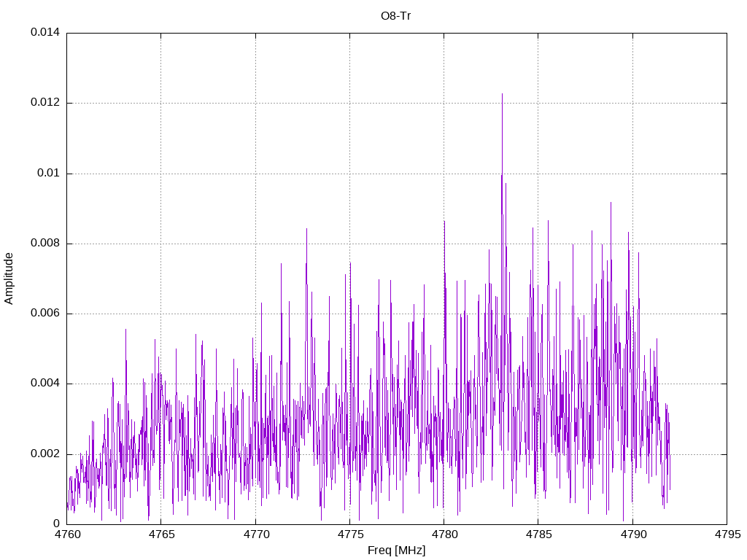This screenshot has height=560, width=747.
Task: Click x-axis tick label 4770
Action: click(x=256, y=534)
